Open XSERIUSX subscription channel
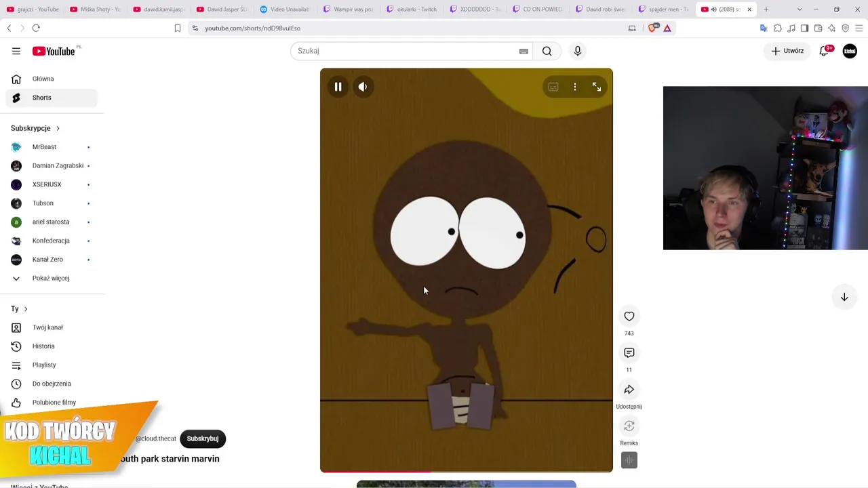The image size is (868, 488). [51, 184]
